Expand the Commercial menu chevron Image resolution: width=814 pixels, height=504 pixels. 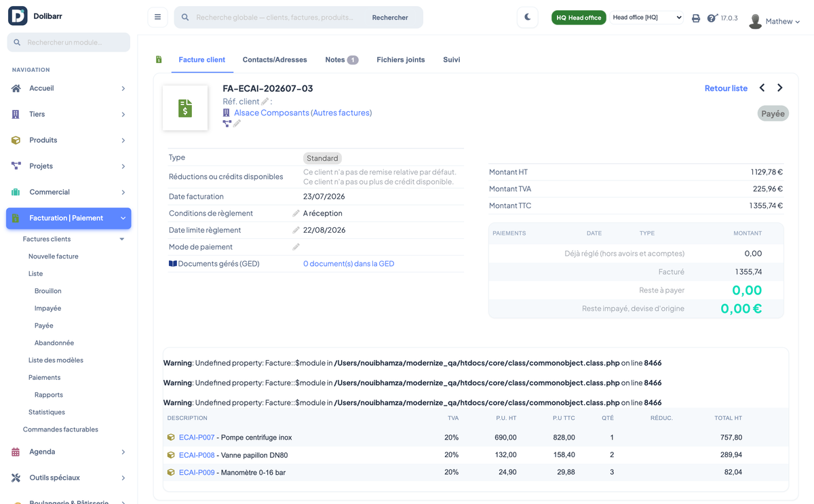coord(123,192)
